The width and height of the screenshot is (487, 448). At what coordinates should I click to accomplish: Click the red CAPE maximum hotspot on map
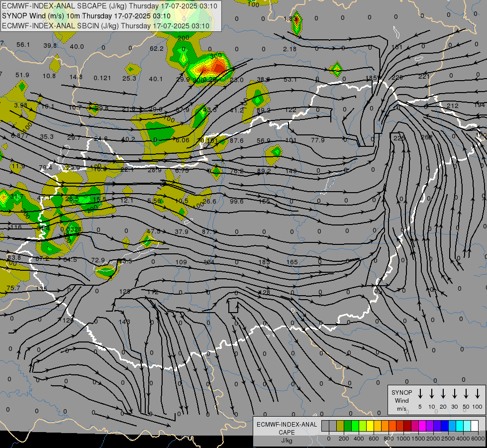[x=219, y=67]
